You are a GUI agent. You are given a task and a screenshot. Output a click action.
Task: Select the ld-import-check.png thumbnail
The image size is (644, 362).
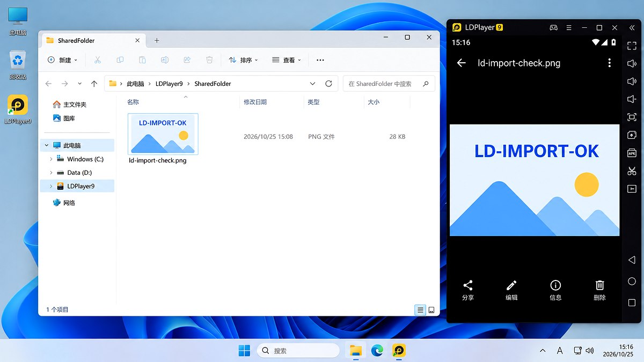(163, 134)
